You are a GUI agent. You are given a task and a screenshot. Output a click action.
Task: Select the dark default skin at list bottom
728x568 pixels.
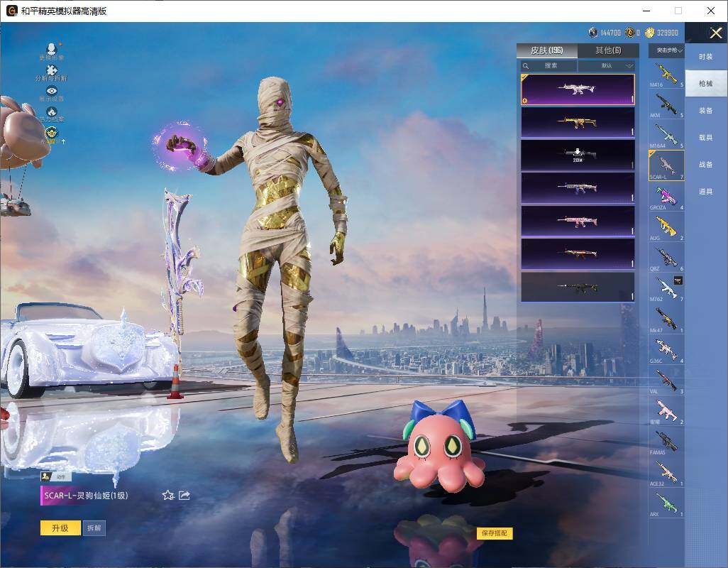(x=578, y=288)
